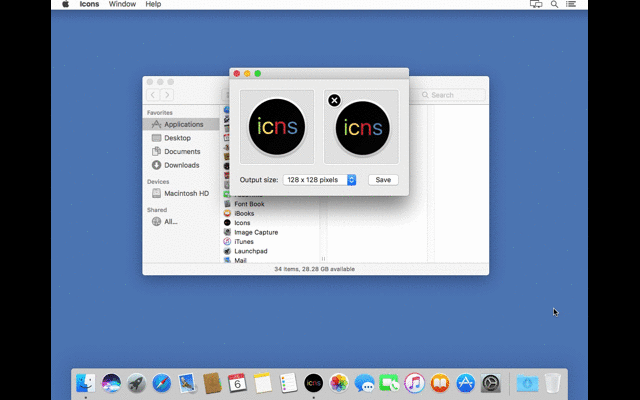The image size is (640, 400).
Task: Open App Store from the Dock
Action: [x=465, y=384]
